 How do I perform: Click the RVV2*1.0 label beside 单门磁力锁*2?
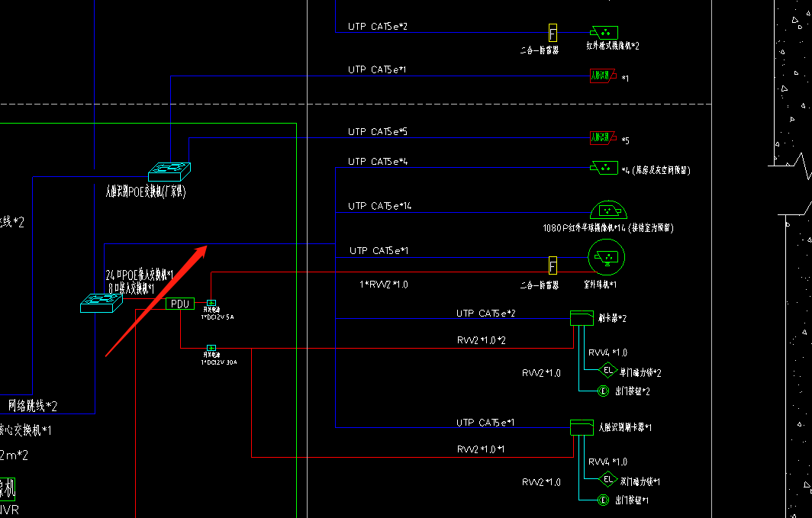pyautogui.click(x=541, y=372)
